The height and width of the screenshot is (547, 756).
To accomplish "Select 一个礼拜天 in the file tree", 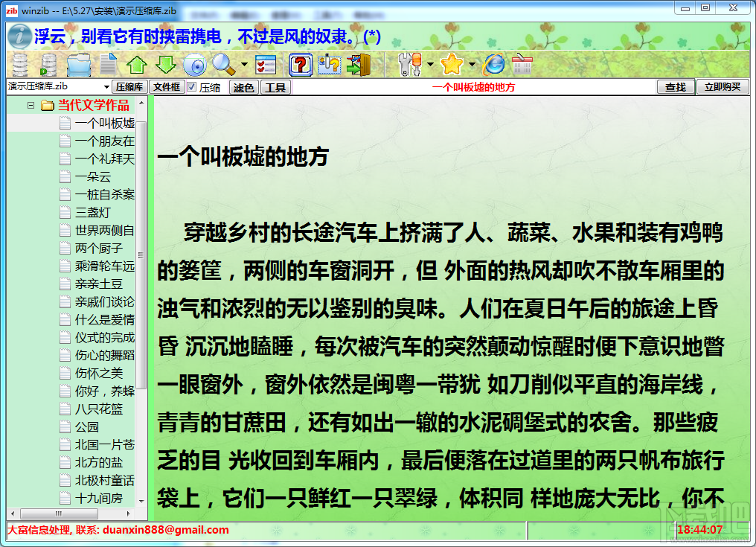I will click(105, 159).
